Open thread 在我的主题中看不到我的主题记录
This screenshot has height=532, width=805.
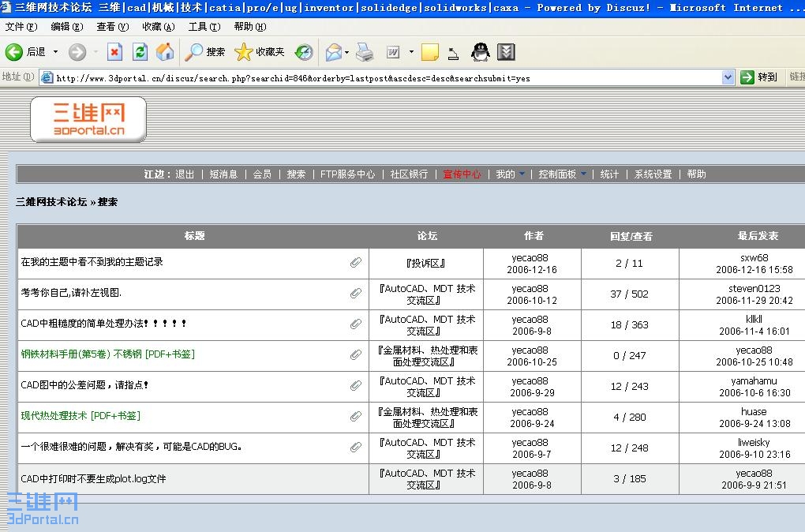click(92, 262)
